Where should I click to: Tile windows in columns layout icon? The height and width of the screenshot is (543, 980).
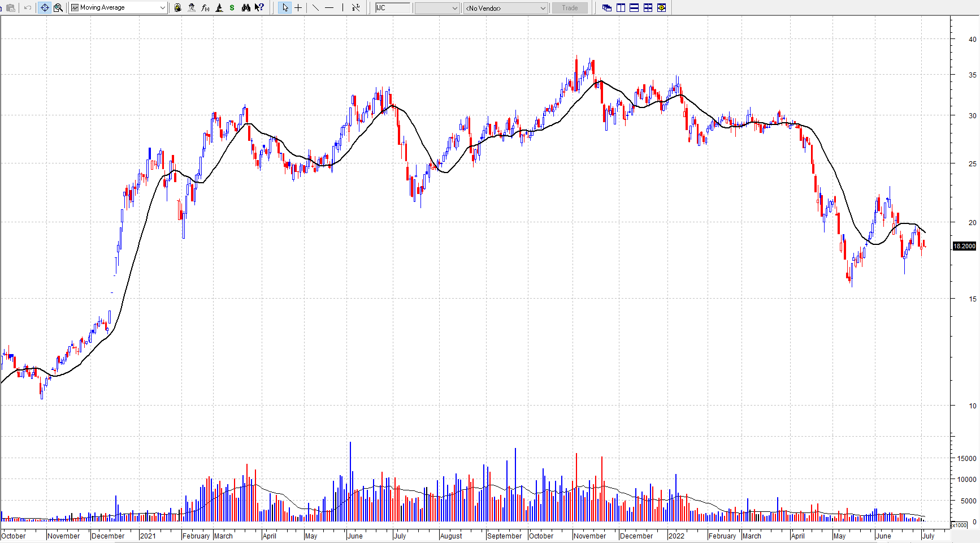(621, 8)
